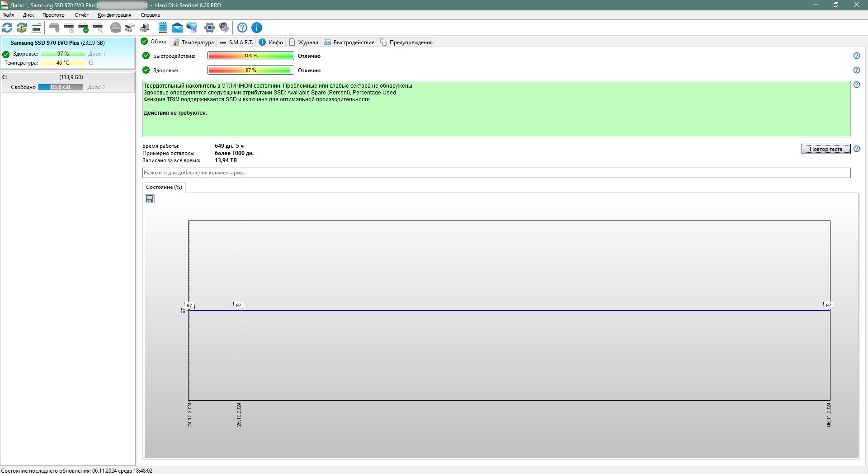
Task: Switch to the S.M.A.R.T. tab
Action: pyautogui.click(x=236, y=42)
